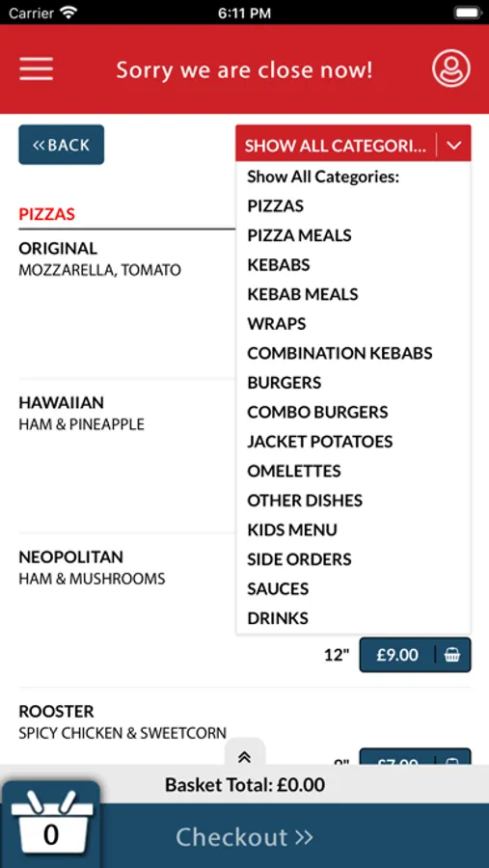Tap the basket icon showing 0 items
Viewport: 489px width, 868px height.
tap(51, 825)
